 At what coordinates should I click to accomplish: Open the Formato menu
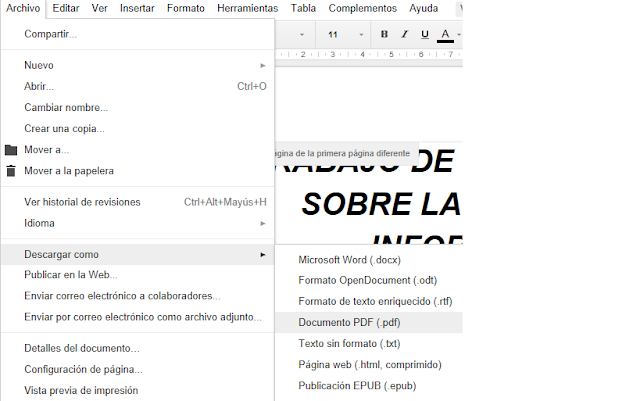[x=186, y=8]
